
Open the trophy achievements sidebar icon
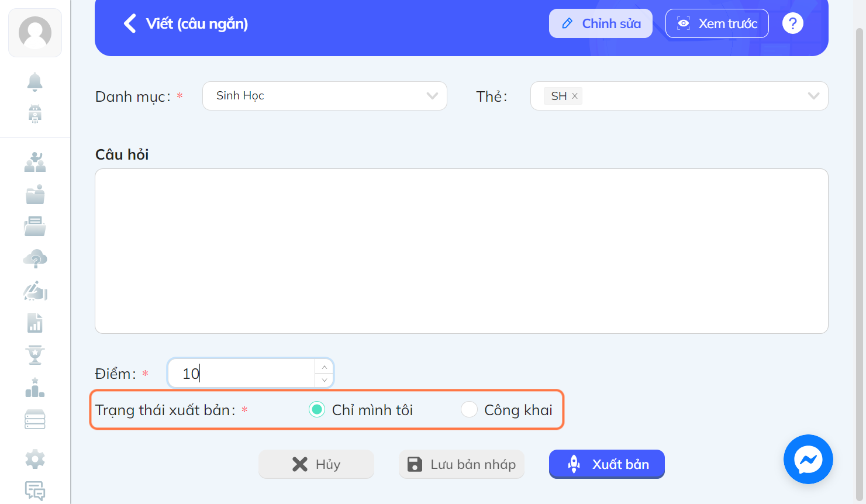coord(35,355)
